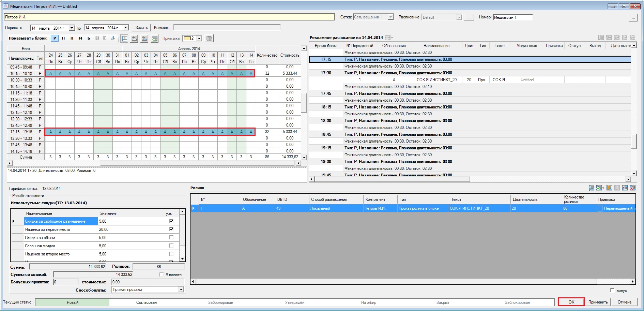Click the grayed pencil grid icon after Привязка
The height and width of the screenshot is (311, 644).
[210, 39]
